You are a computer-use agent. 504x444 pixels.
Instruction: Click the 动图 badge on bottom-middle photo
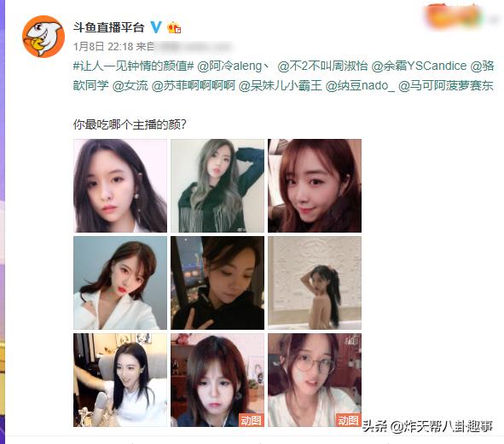point(251,420)
